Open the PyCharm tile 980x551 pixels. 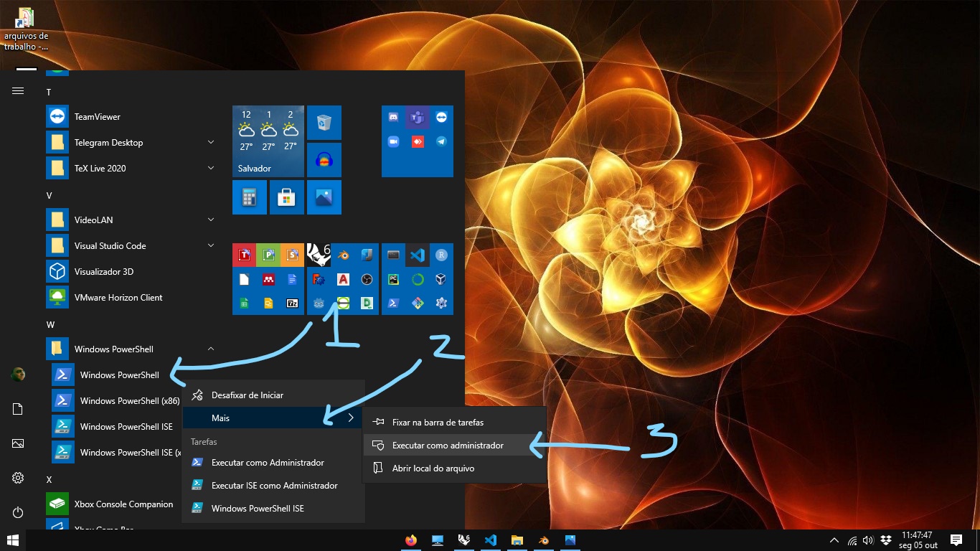point(393,279)
